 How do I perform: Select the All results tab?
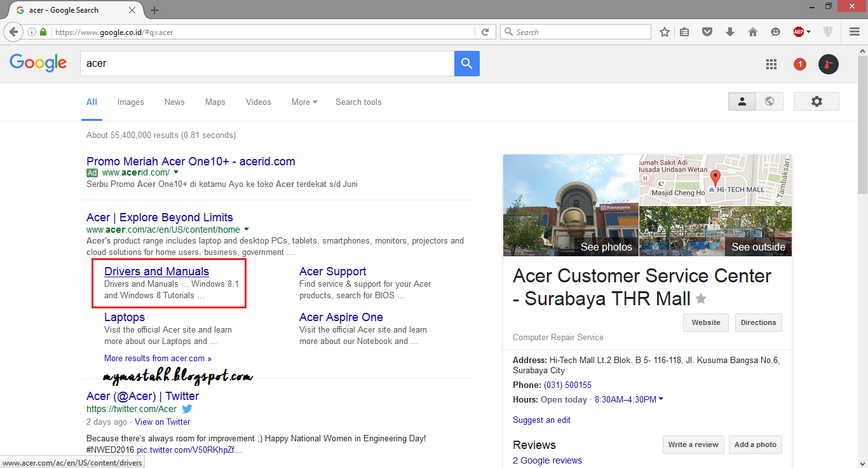click(92, 102)
